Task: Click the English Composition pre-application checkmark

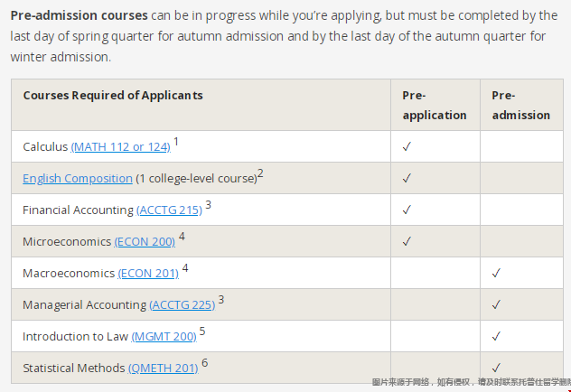Action: pos(407,178)
